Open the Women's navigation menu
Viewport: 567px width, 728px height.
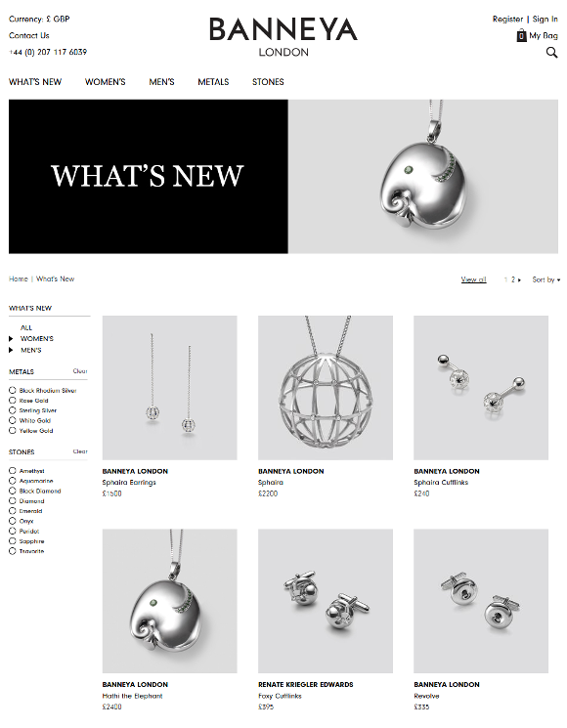click(x=105, y=82)
